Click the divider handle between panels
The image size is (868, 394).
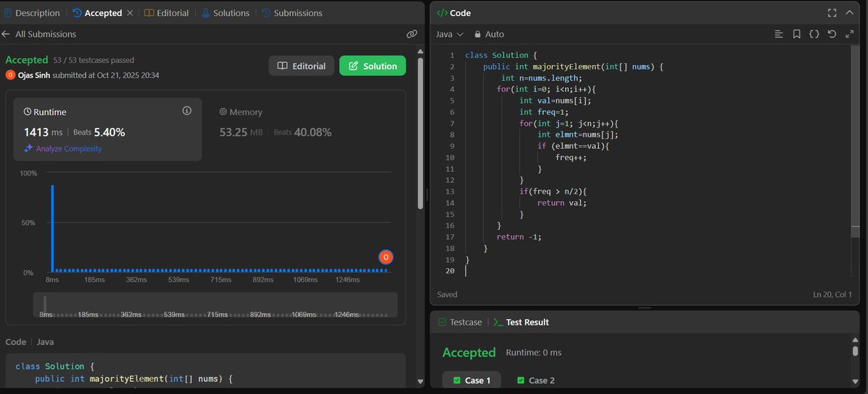pos(427,195)
